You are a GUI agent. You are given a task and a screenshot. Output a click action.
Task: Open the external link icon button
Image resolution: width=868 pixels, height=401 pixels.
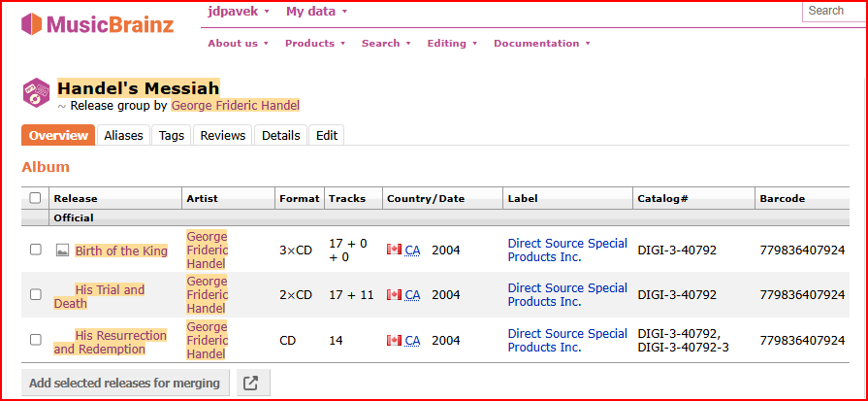click(x=251, y=383)
